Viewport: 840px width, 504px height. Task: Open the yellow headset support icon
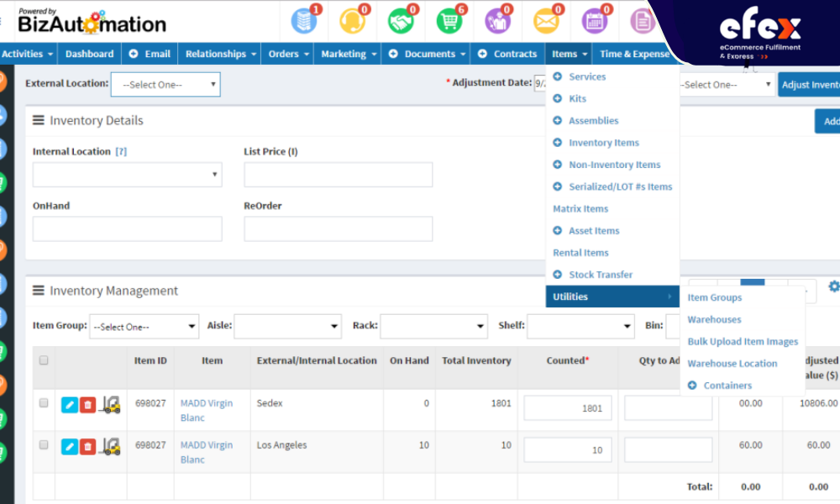point(352,22)
